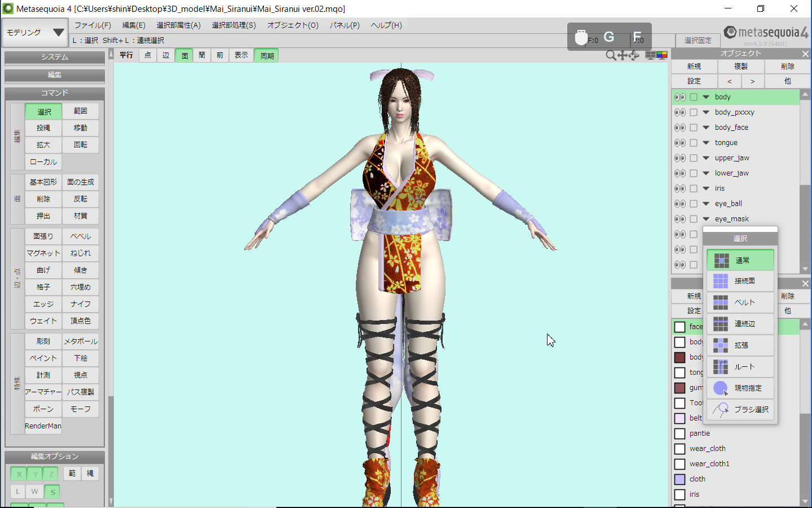Choose the 拡張 extended selection mode
This screenshot has height=508, width=812.
[x=740, y=345]
